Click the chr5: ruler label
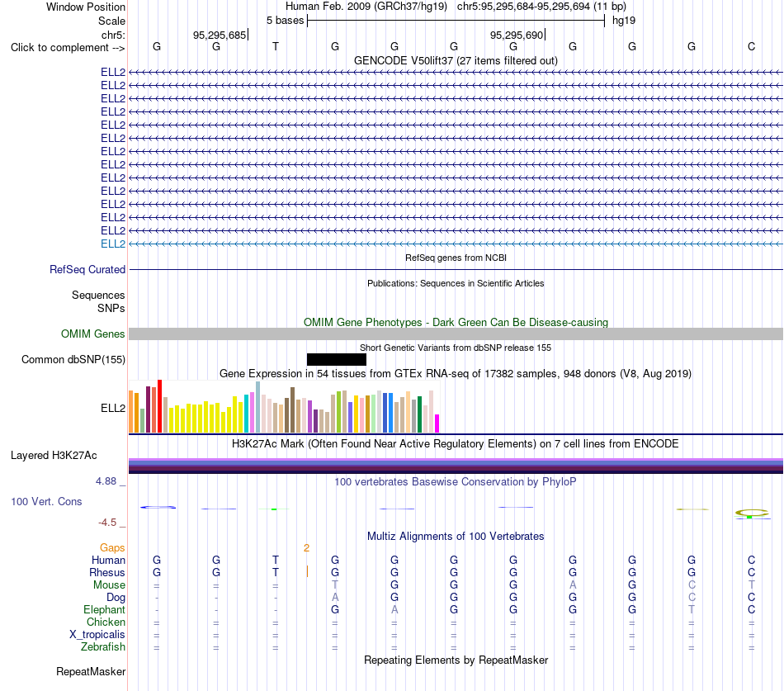 pyautogui.click(x=114, y=35)
